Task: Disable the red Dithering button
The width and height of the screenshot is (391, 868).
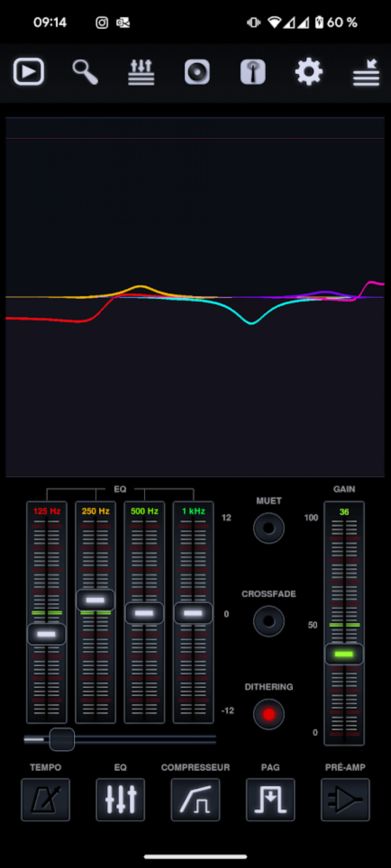Action: coord(269,714)
